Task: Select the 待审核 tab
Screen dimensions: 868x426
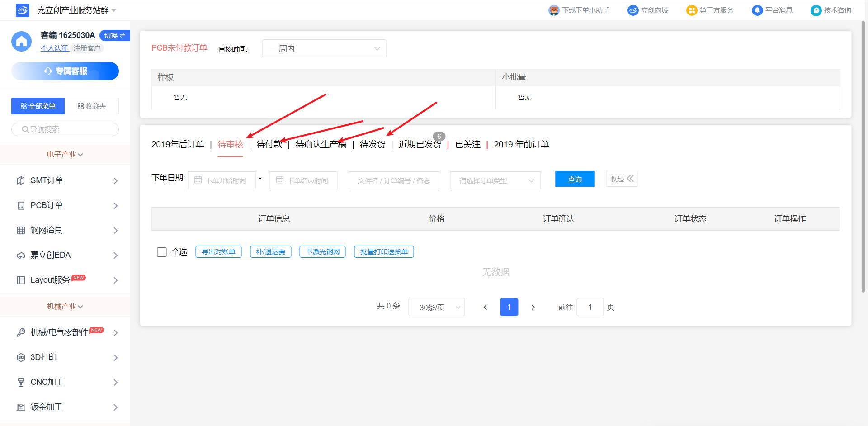Action: (x=231, y=144)
